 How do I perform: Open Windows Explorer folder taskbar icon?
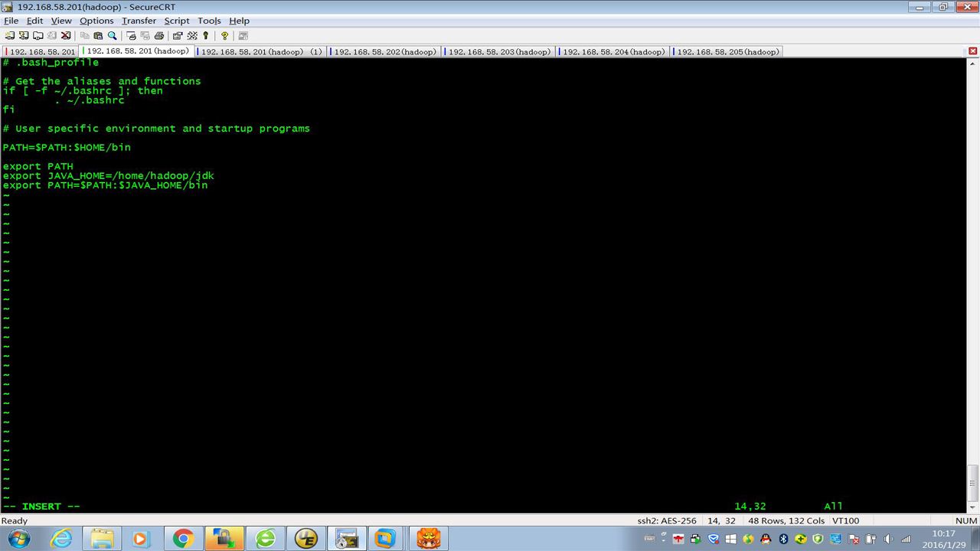(x=102, y=539)
